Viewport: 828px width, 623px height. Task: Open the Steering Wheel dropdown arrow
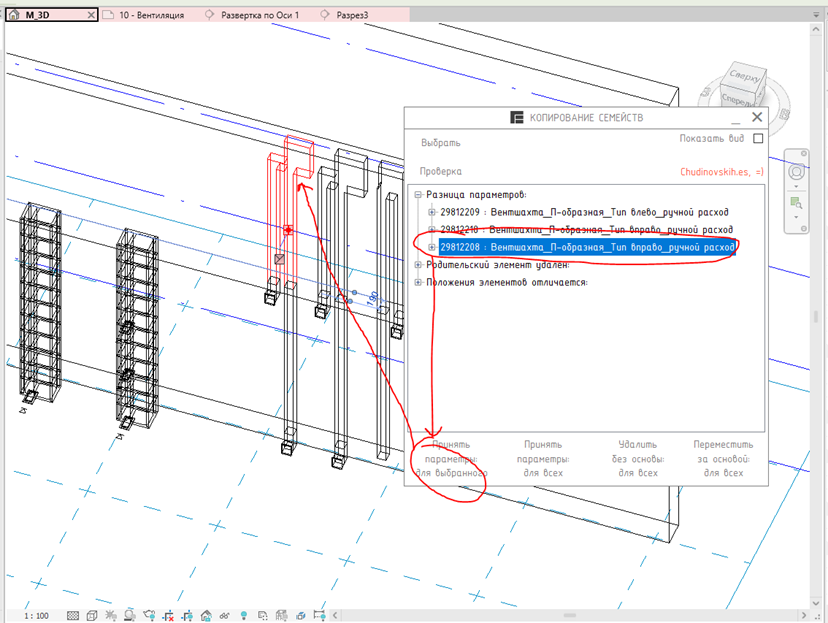point(796,186)
